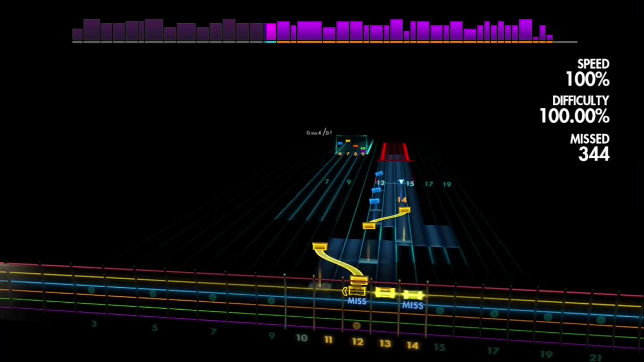Click the yellow note below orange 14
Viewport: 644px width, 362px height.
[405, 210]
